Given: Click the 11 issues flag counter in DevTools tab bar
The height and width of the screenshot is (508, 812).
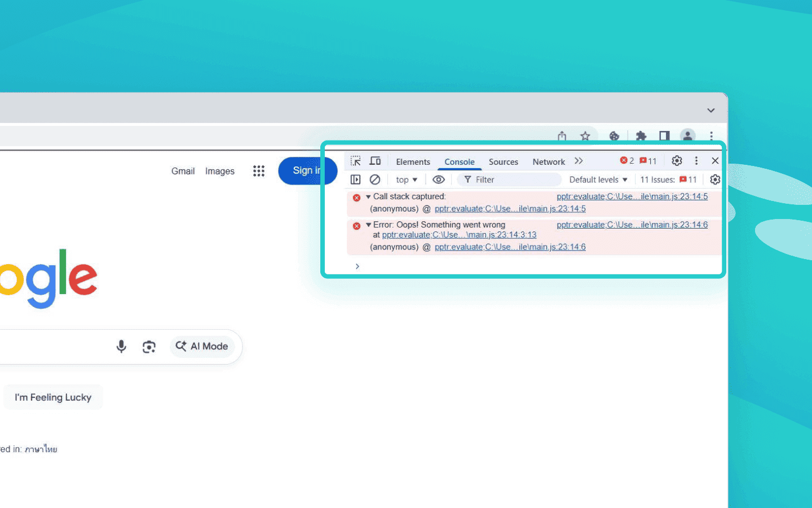Looking at the screenshot, I should click(648, 161).
